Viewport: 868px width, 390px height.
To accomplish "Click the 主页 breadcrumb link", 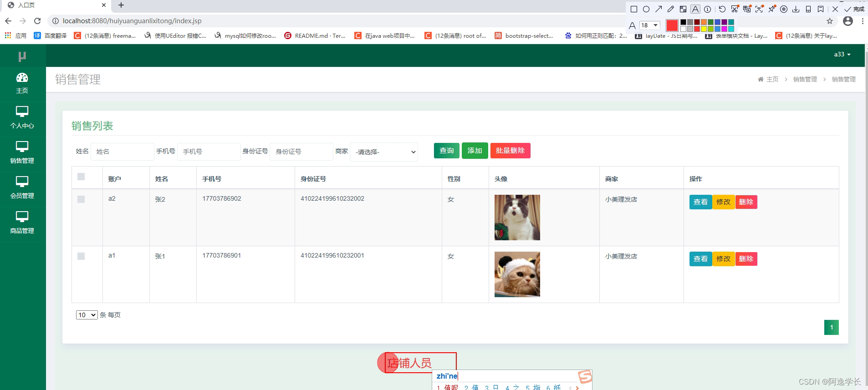I will point(768,79).
